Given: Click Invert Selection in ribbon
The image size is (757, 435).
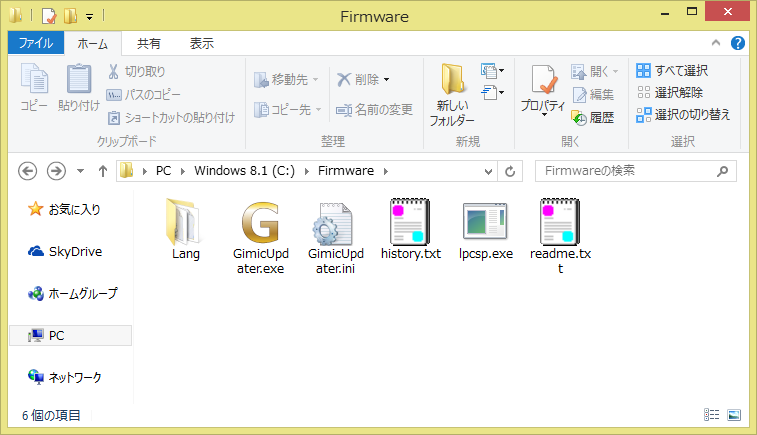Looking at the screenshot, I should 684,115.
